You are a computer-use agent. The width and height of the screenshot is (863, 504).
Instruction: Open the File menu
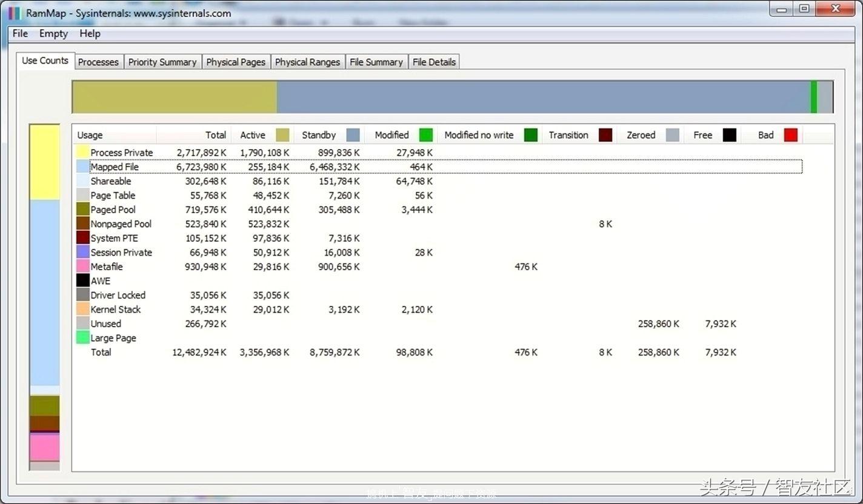(20, 34)
